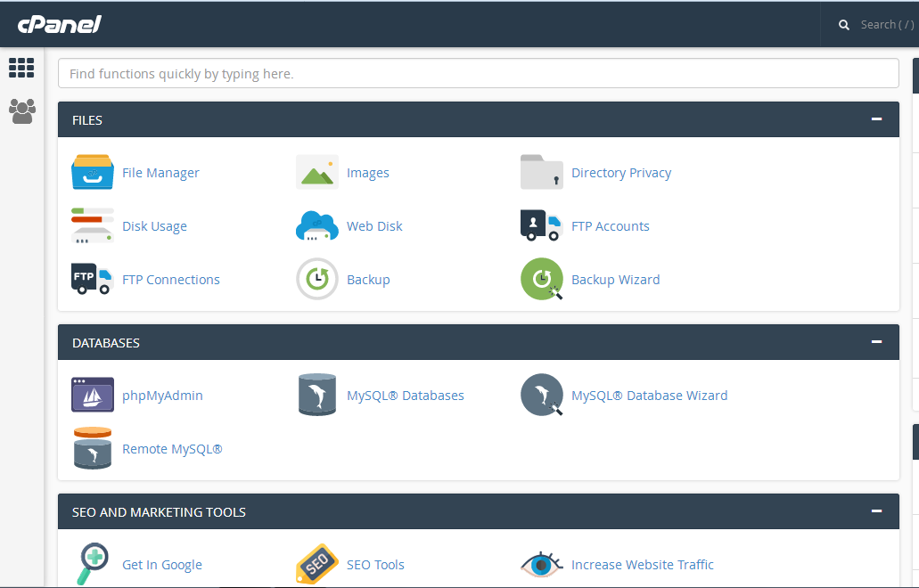
Task: Open the FTP Connections link
Action: tap(171, 280)
